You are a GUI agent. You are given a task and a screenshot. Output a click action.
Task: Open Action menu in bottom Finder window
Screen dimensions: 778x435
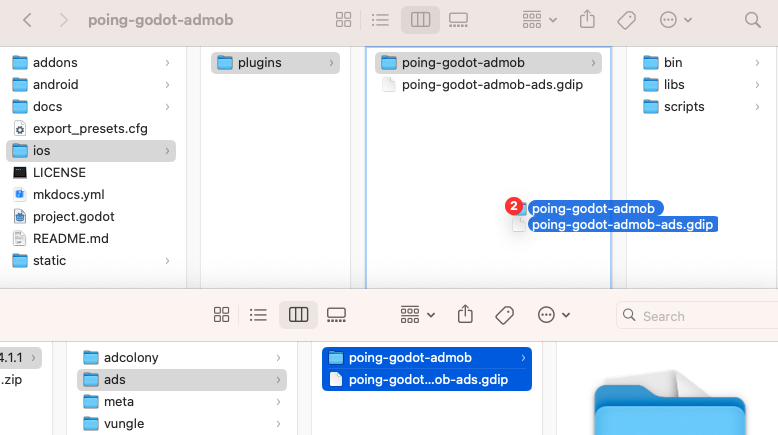click(x=554, y=315)
